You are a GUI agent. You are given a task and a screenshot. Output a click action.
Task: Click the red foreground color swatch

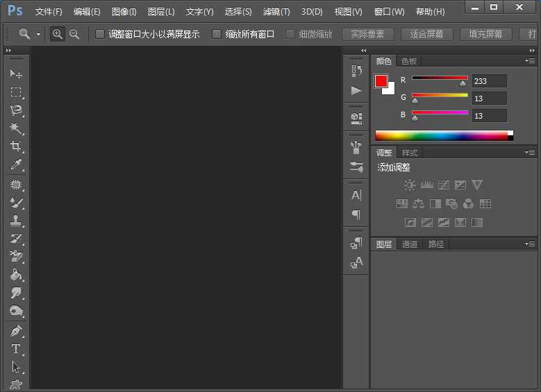click(x=381, y=81)
